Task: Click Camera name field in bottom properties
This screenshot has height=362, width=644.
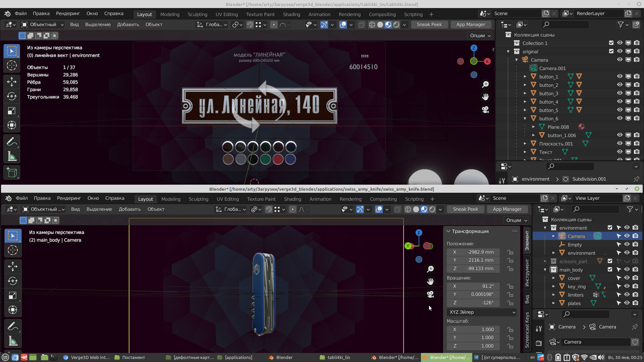Action: [x=595, y=342]
